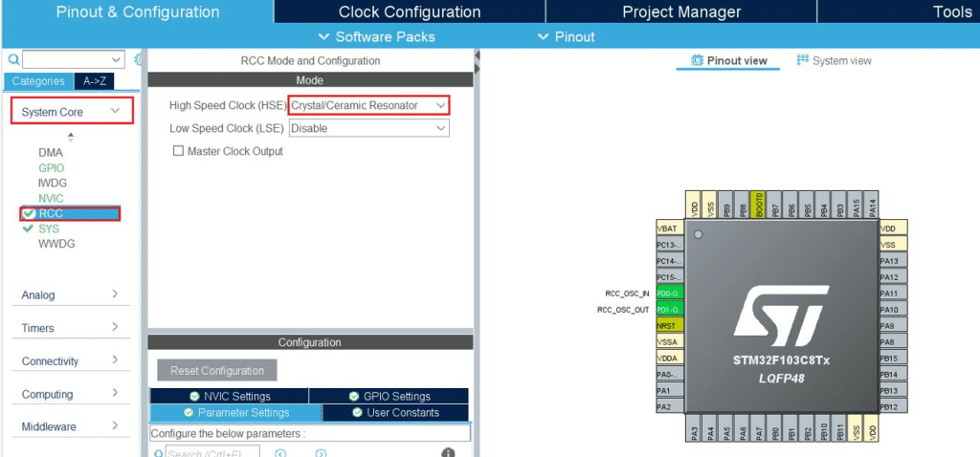980x457 pixels.
Task: Click the RCC_OSC_OUT pin label
Action: (623, 310)
